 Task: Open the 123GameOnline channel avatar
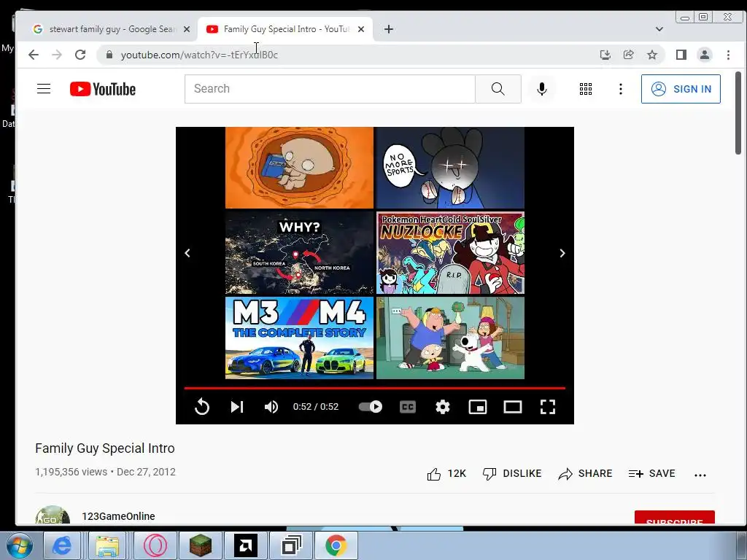coord(53,516)
